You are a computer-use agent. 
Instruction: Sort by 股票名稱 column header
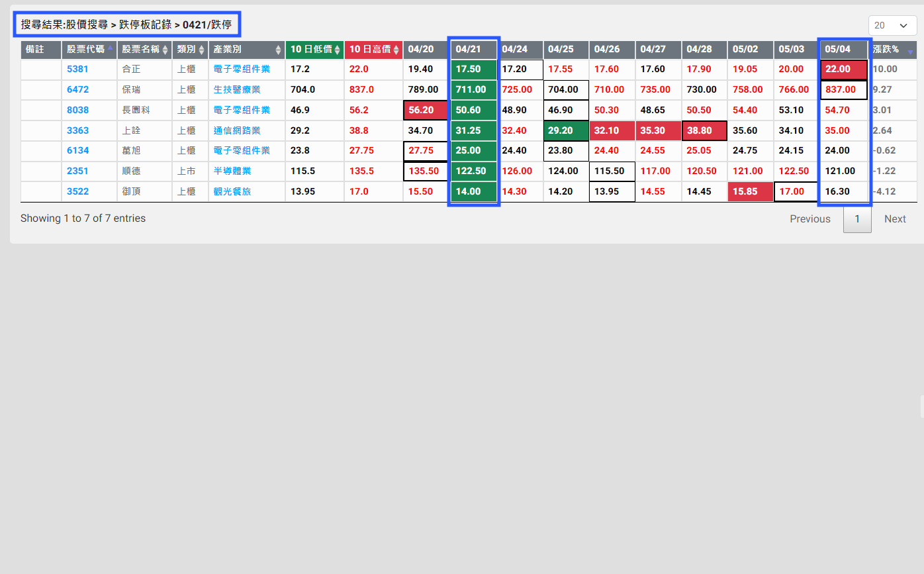point(144,50)
